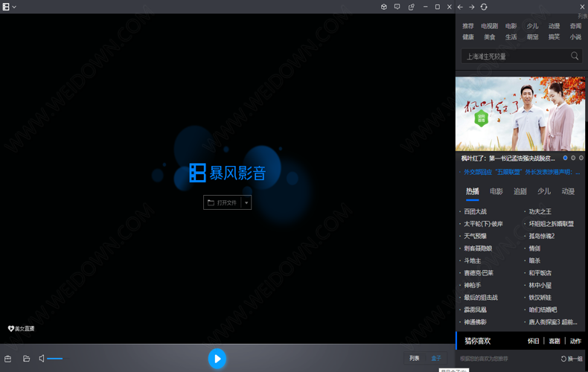Screen dimensions: 588x372
Task: Switch to the 少儿 tab in the list section
Action: [544, 192]
